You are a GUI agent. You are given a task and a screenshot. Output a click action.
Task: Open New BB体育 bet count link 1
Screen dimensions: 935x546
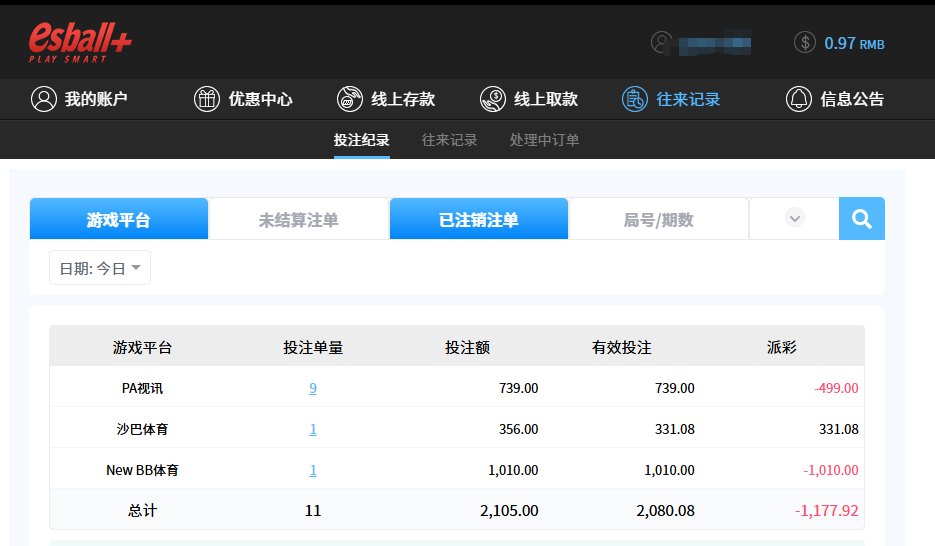pyautogui.click(x=313, y=470)
